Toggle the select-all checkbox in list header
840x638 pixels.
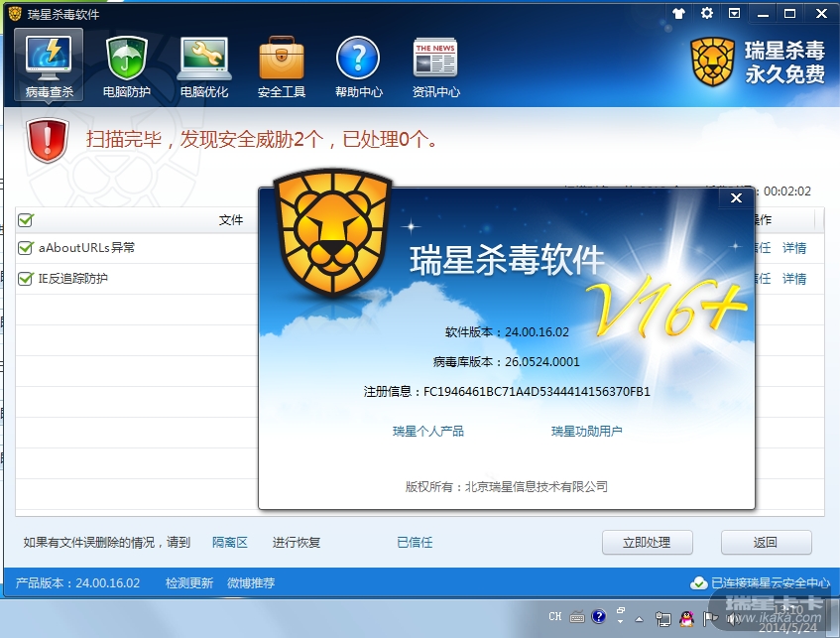tap(25, 220)
